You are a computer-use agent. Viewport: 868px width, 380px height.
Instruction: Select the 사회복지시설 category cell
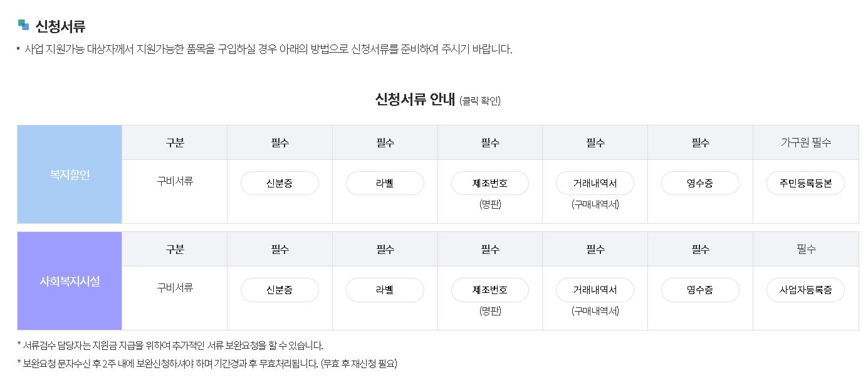click(70, 281)
